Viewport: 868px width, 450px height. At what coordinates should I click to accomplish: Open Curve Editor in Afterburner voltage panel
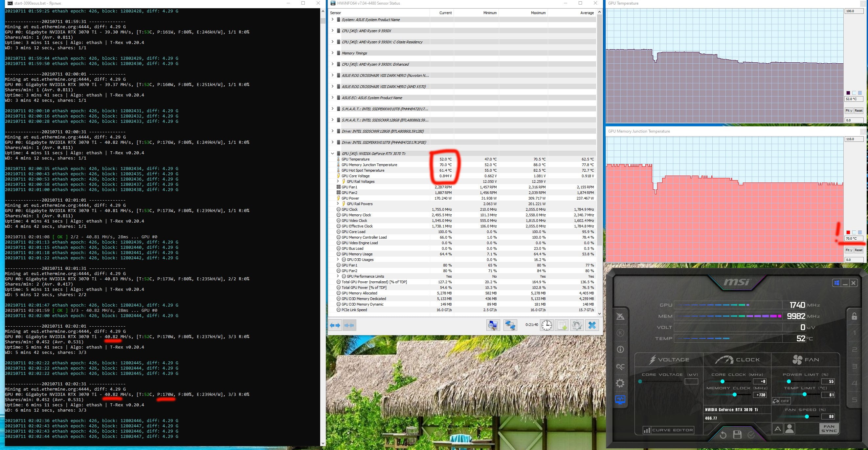coord(668,430)
